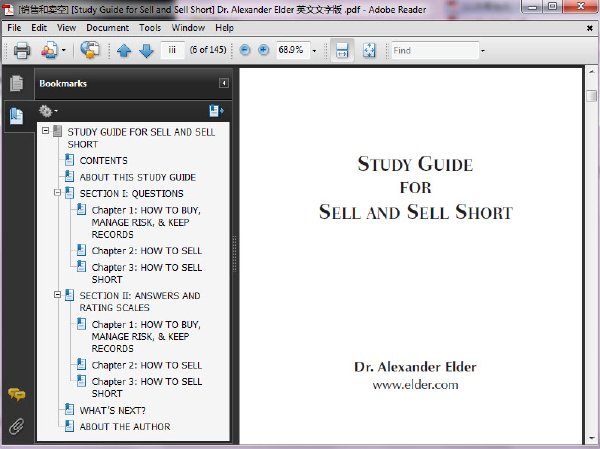The width and height of the screenshot is (600, 449).
Task: Open the bookmarks options gear menu
Action: [x=47, y=111]
